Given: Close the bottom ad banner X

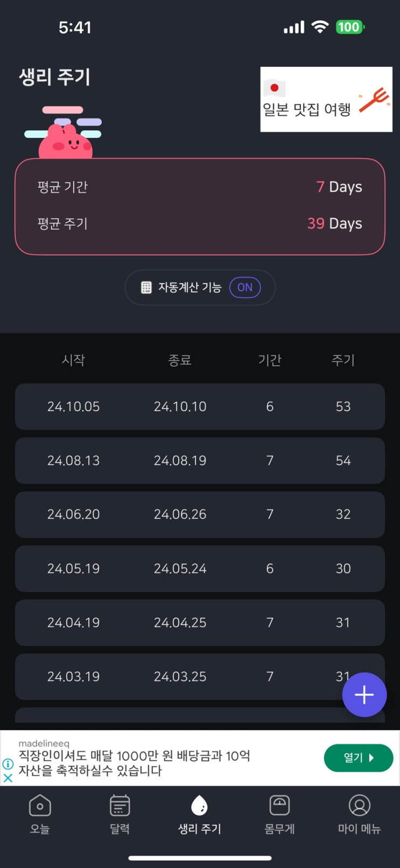Looking at the screenshot, I should (8, 778).
